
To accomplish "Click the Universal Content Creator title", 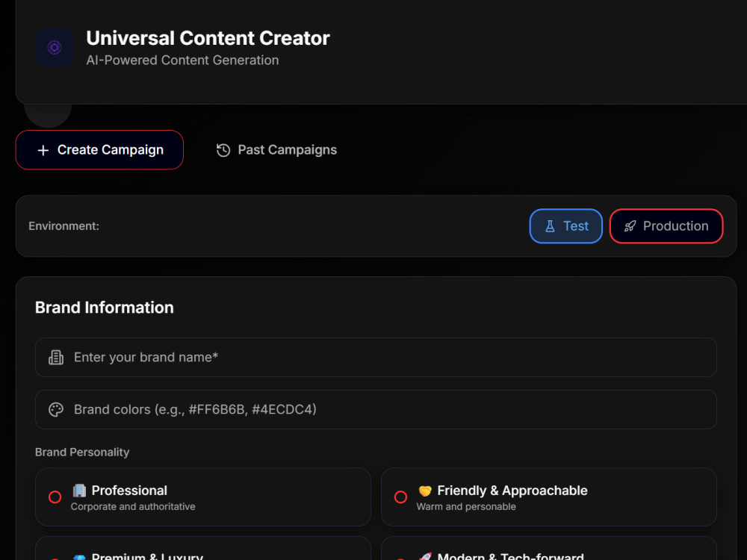I will pos(208,38).
